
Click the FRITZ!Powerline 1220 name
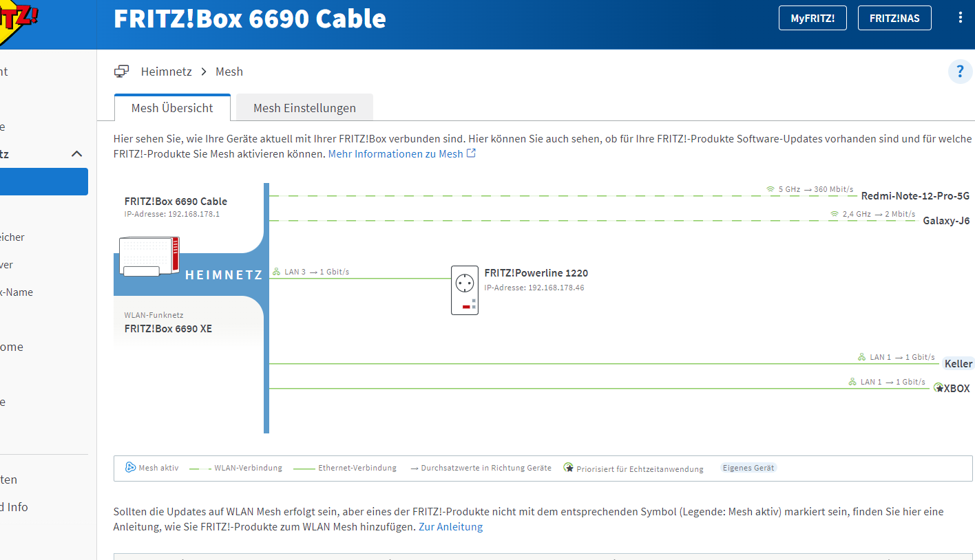[536, 273]
